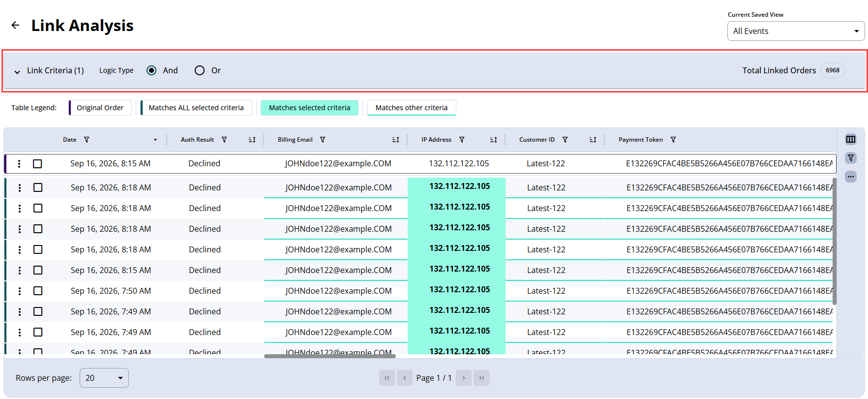Open row menu for third 8:18 AM order

(20, 229)
